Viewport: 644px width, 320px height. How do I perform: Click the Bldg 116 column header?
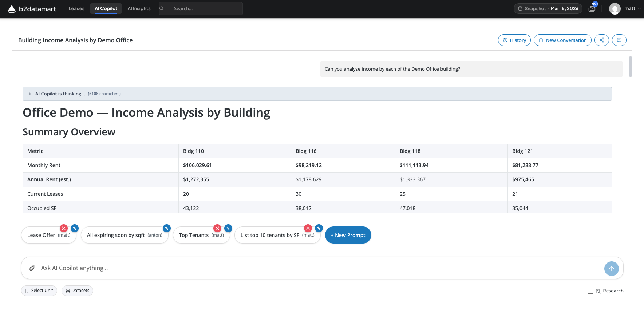[x=343, y=151]
